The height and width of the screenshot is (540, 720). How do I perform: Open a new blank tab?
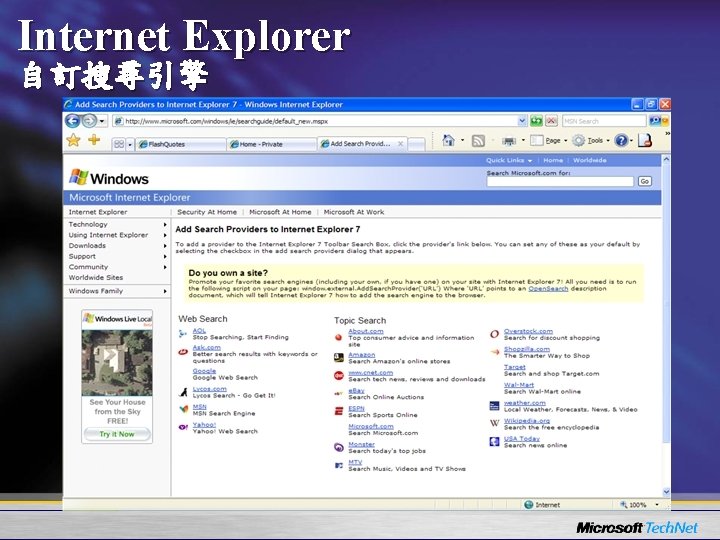(416, 144)
